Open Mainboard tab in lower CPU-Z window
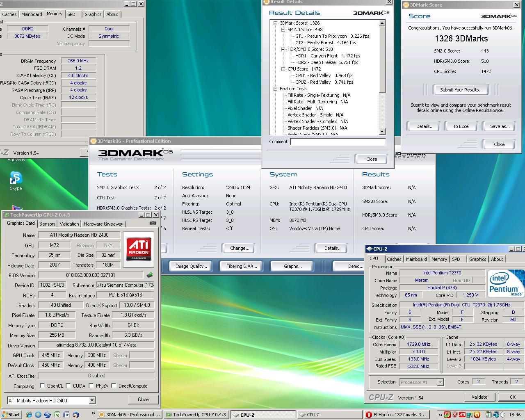525x420 pixels. click(x=416, y=259)
